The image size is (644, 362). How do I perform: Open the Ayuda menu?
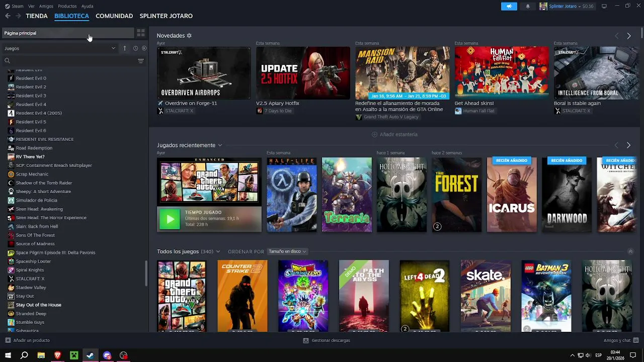point(87,6)
